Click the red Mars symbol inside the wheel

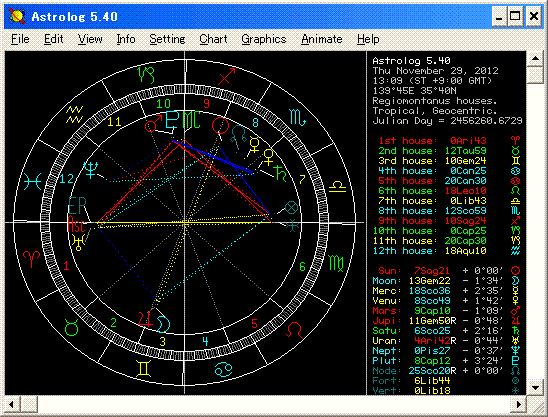click(153, 124)
